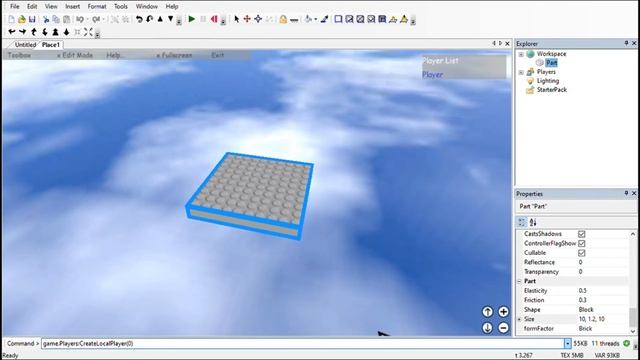
Task: Click the formFactor value 'Brick'
Action: 585,329
